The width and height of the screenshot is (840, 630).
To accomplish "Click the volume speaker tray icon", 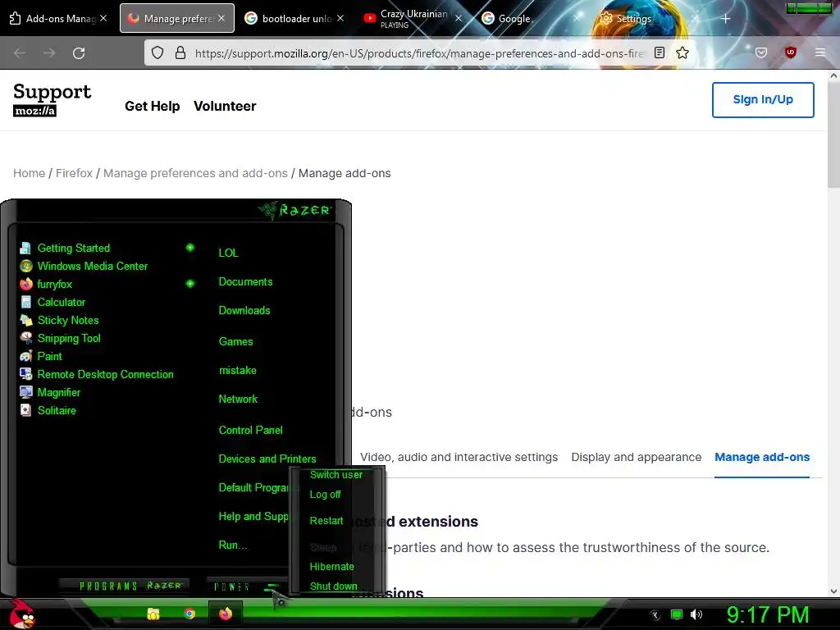I will tap(696, 614).
